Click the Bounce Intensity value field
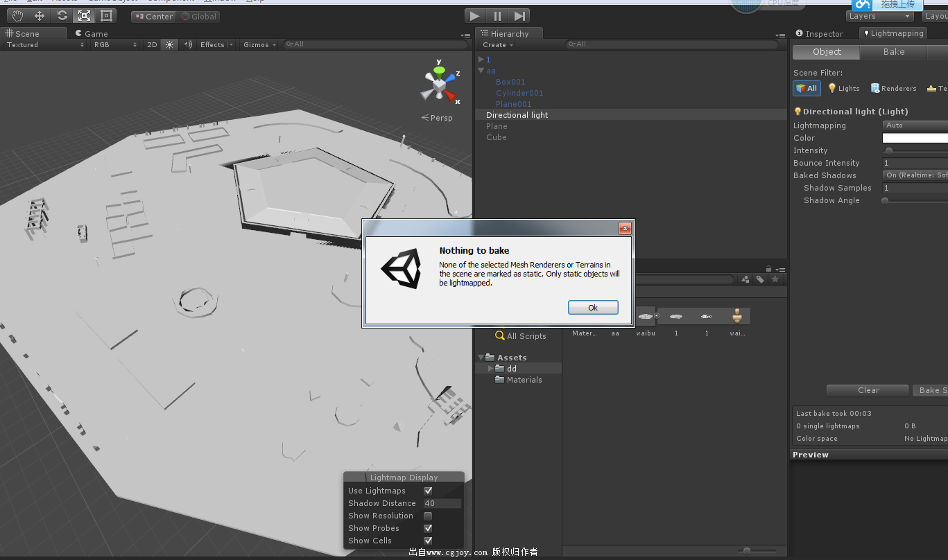948x560 pixels. pyautogui.click(x=915, y=163)
